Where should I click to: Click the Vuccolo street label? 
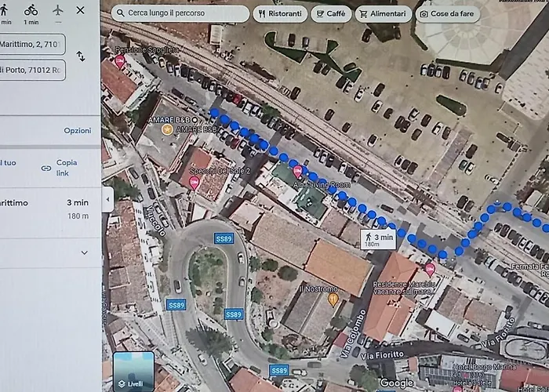pos(155,220)
